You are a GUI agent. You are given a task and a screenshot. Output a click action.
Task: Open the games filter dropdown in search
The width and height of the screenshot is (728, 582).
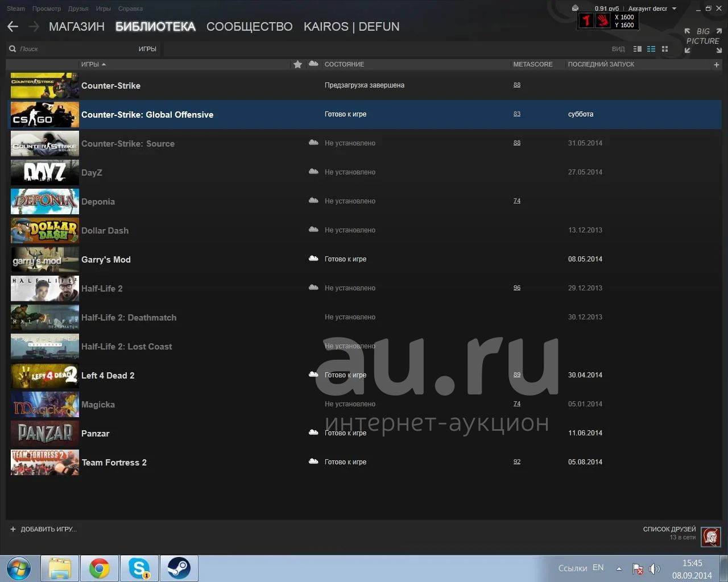(x=147, y=49)
